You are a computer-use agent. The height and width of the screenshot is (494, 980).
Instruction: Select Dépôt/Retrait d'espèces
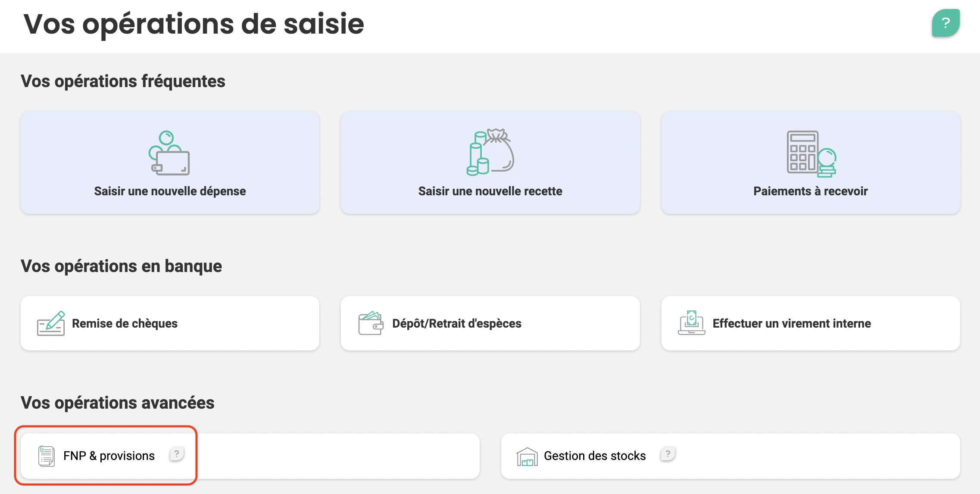490,323
